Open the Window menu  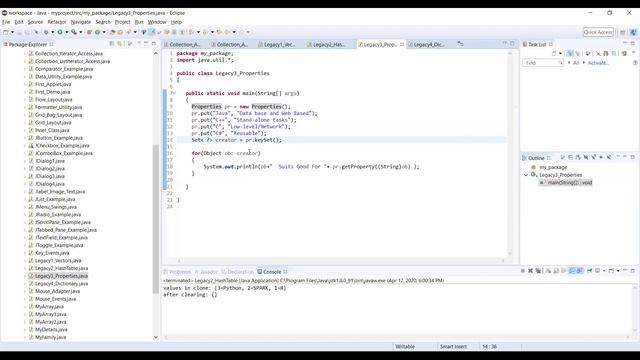point(157,22)
